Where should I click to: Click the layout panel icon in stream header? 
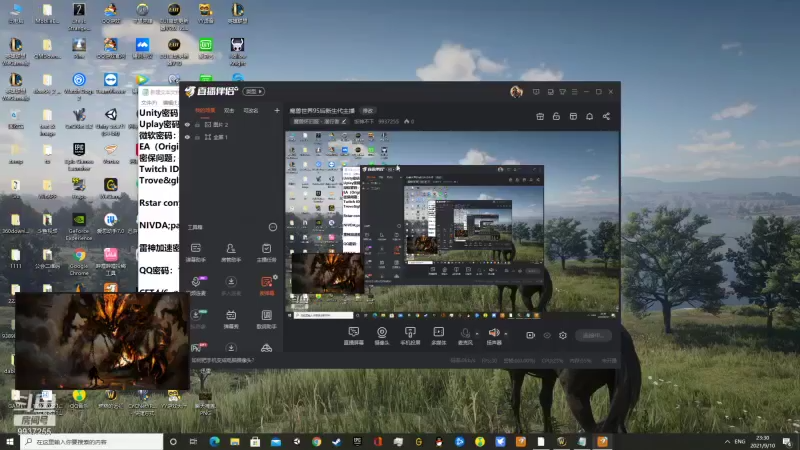point(573,116)
